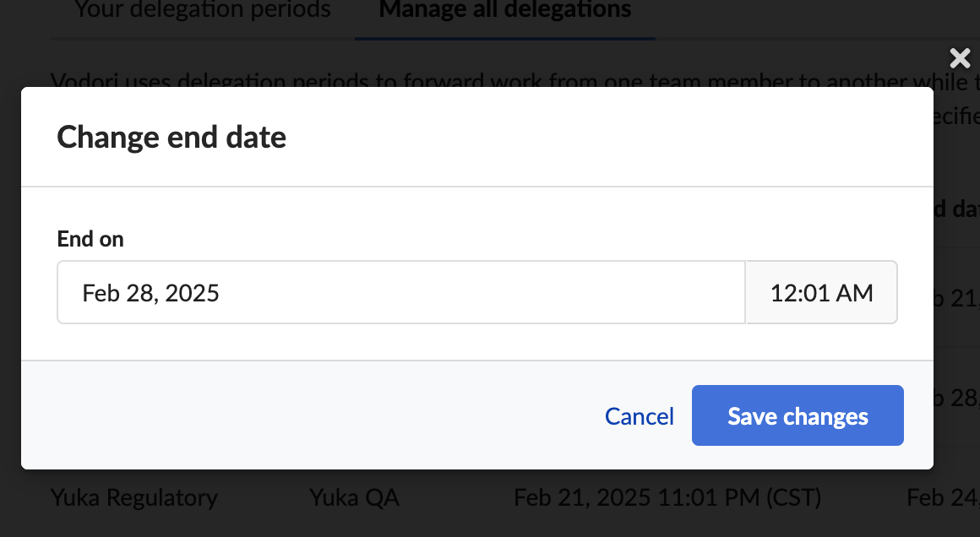Cancel the end date change

pyautogui.click(x=639, y=416)
